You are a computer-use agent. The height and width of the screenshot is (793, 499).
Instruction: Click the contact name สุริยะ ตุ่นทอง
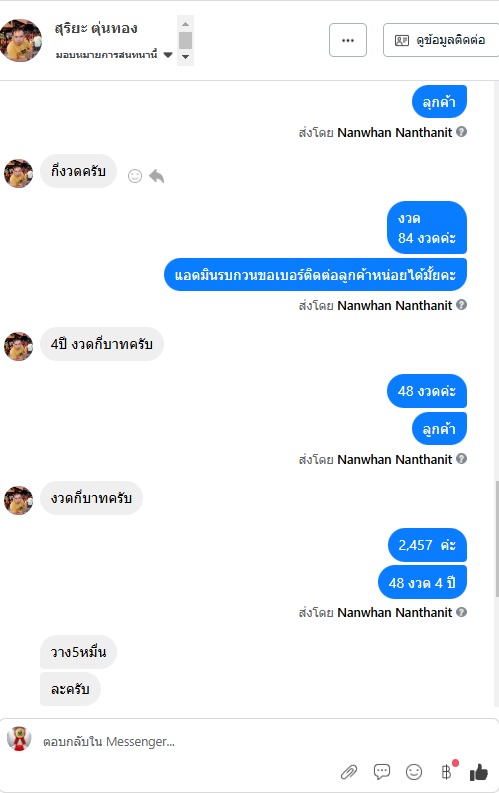(x=96, y=28)
